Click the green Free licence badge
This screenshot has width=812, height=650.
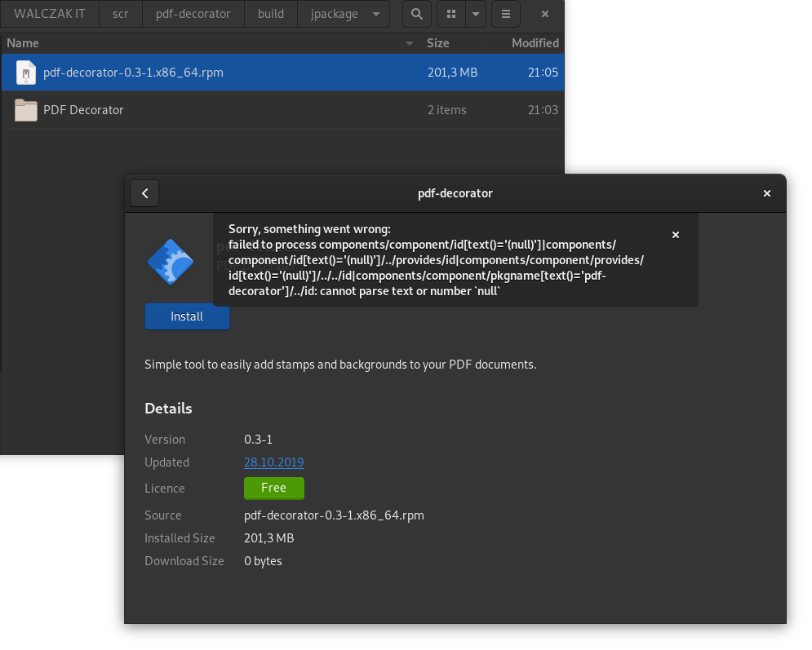273,488
